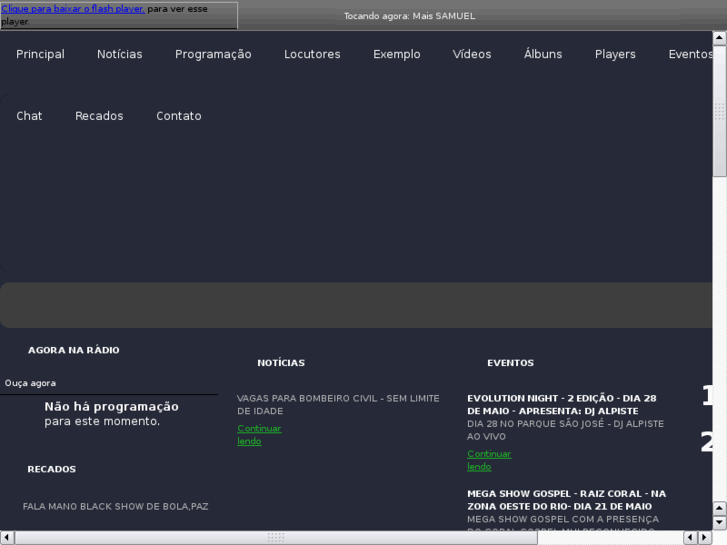Click the bottom vertical scrollbar down arrow

pos(720,522)
